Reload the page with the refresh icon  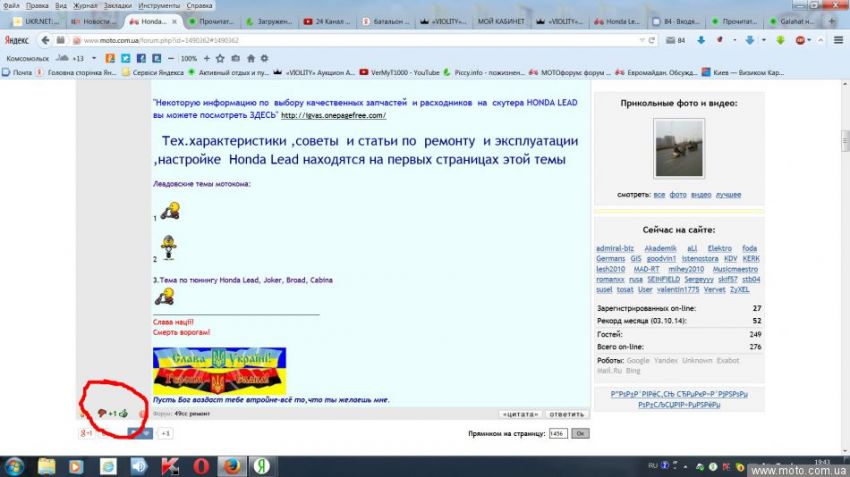tap(652, 40)
